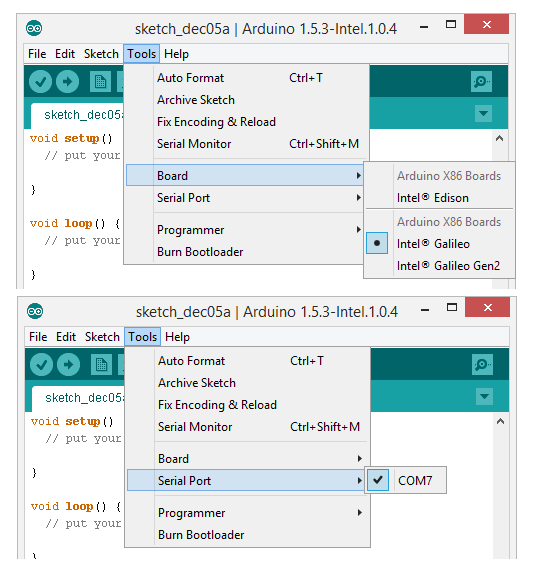Close the bottom Arduino window
The image size is (538, 581).
pos(488,308)
